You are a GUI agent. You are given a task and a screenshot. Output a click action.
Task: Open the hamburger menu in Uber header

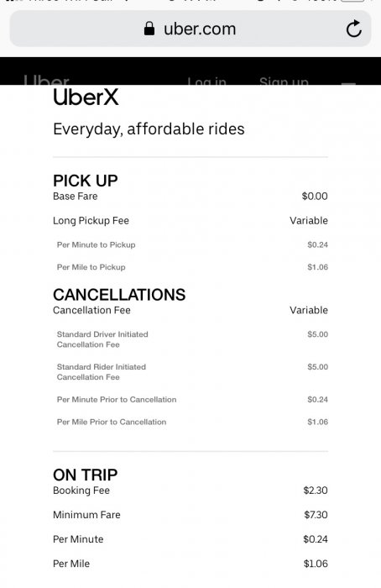[x=348, y=83]
